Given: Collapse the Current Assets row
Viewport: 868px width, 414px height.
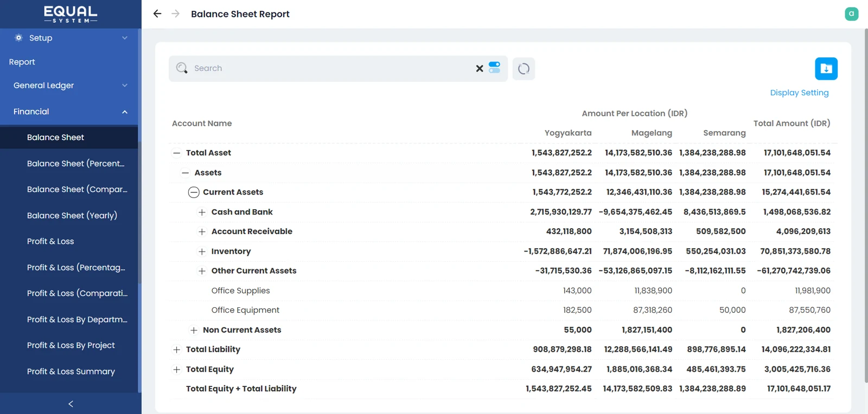Looking at the screenshot, I should (x=194, y=192).
